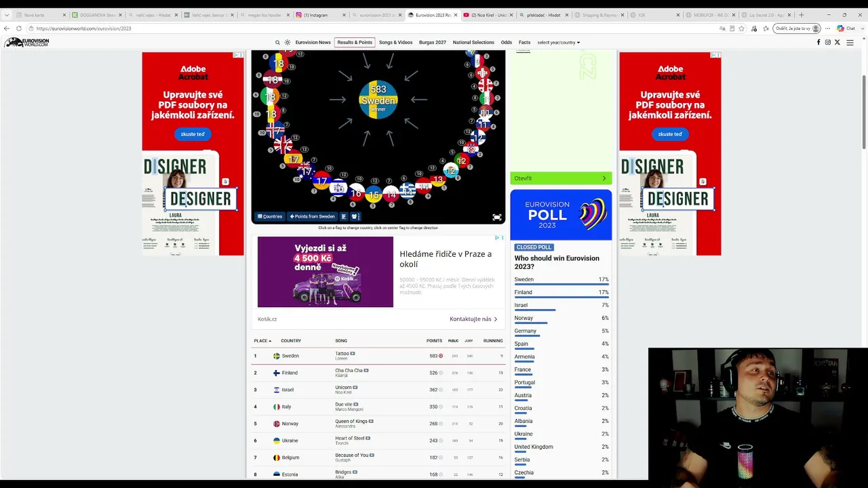Open Israel country link in results table
The height and width of the screenshot is (488, 868).
(288, 390)
